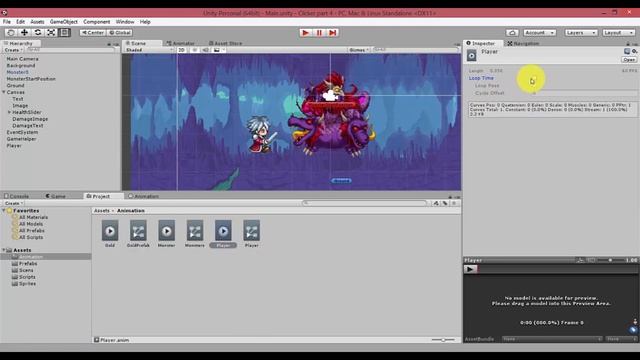Open scene effects image dropdown
The image size is (640, 360).
219,50
